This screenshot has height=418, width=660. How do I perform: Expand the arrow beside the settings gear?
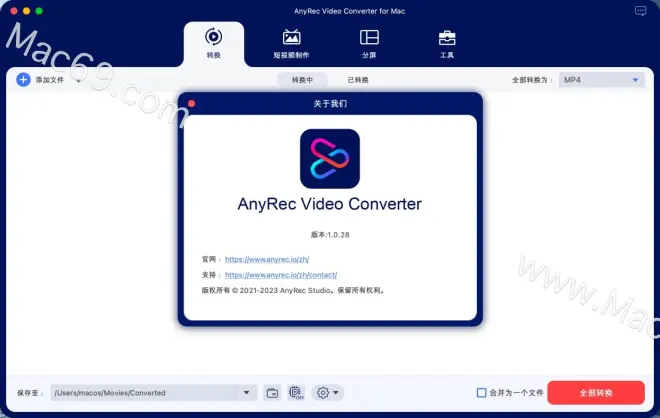335,393
